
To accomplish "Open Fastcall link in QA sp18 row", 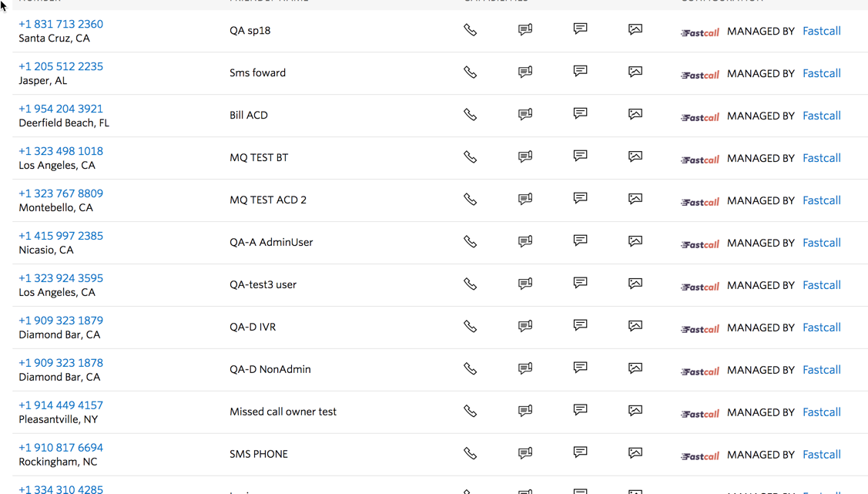I will [822, 31].
